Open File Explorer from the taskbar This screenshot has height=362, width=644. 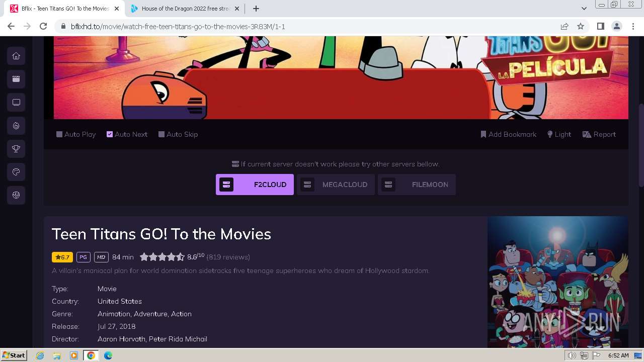click(57, 355)
